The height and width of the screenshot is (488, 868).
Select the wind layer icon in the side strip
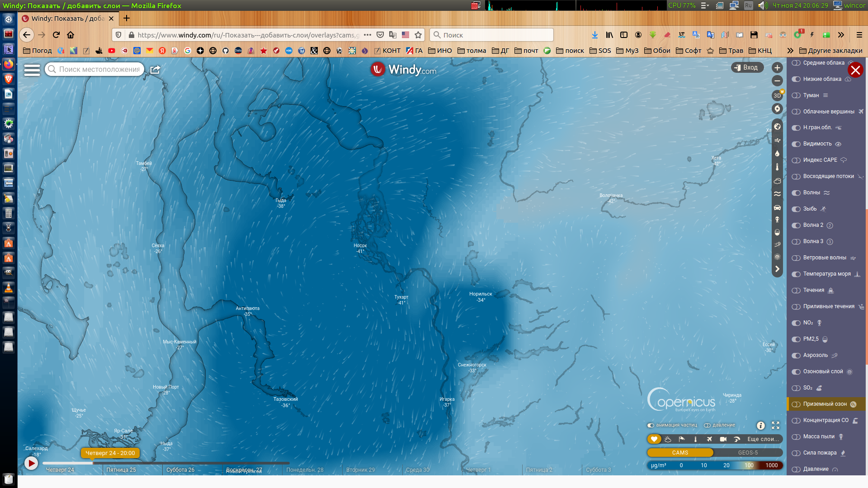tap(777, 140)
